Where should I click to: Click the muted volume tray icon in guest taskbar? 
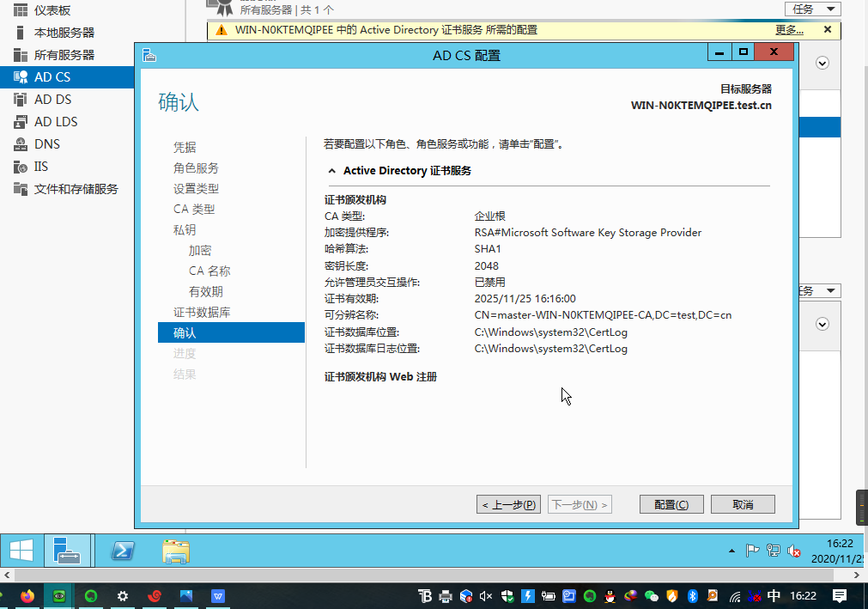click(x=794, y=551)
